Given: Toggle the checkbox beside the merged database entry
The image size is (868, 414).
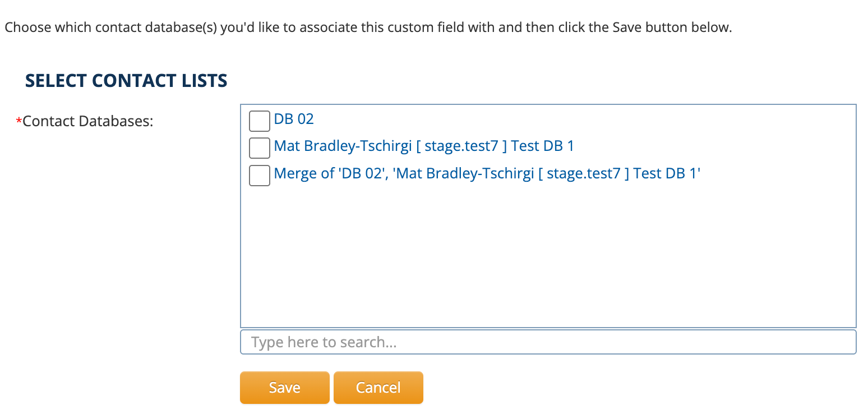Looking at the screenshot, I should click(x=259, y=175).
